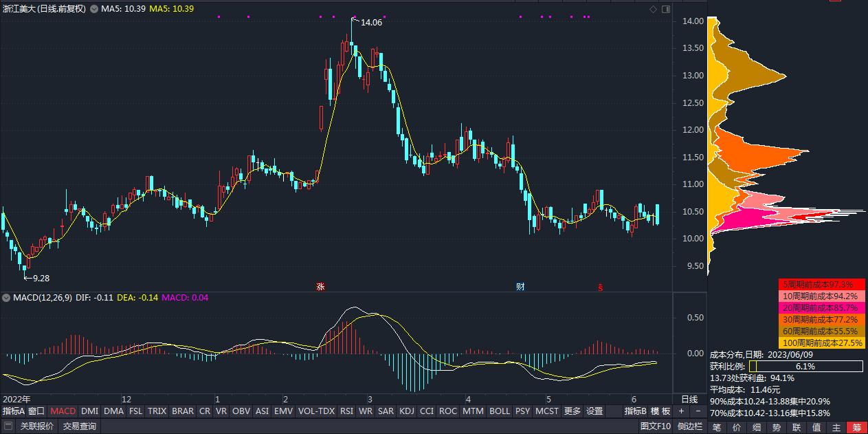
Task: Expand the MACD(12,26,9) indicator dropdown arrow
Action: coord(6,298)
